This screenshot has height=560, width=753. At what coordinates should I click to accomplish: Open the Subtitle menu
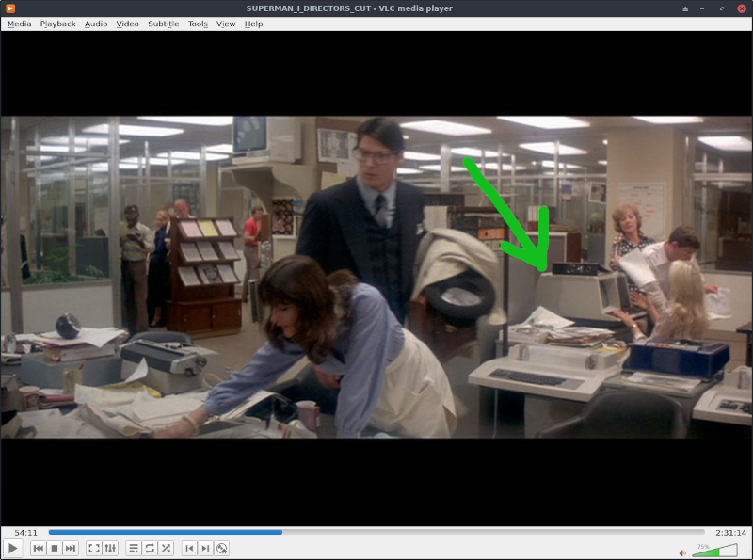[x=163, y=24]
